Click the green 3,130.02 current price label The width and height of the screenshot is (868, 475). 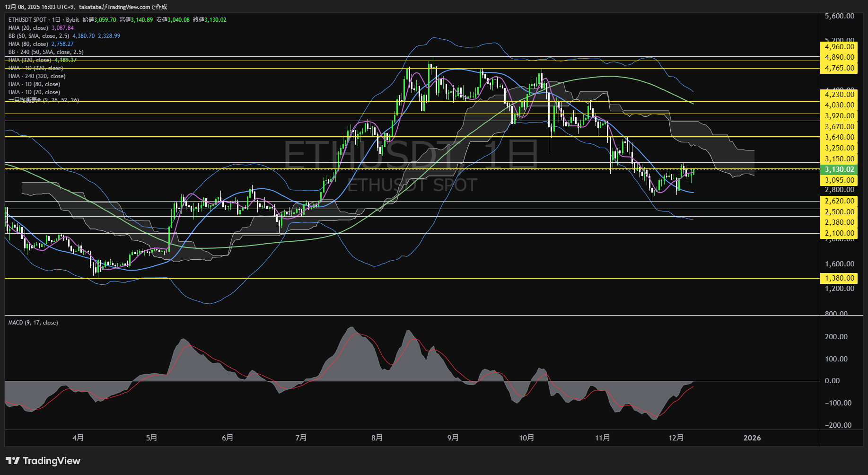tap(839, 169)
